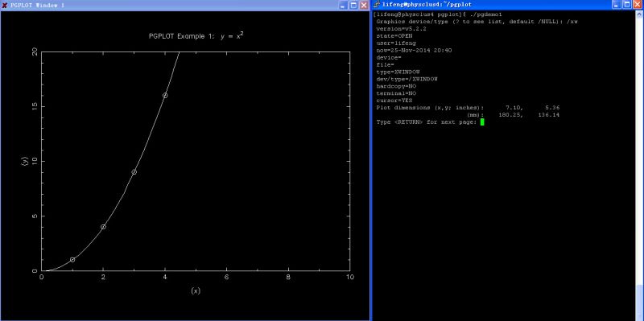Click the X icon in PGPLOT Window title bar
This screenshot has width=644, height=321.
point(5,6)
